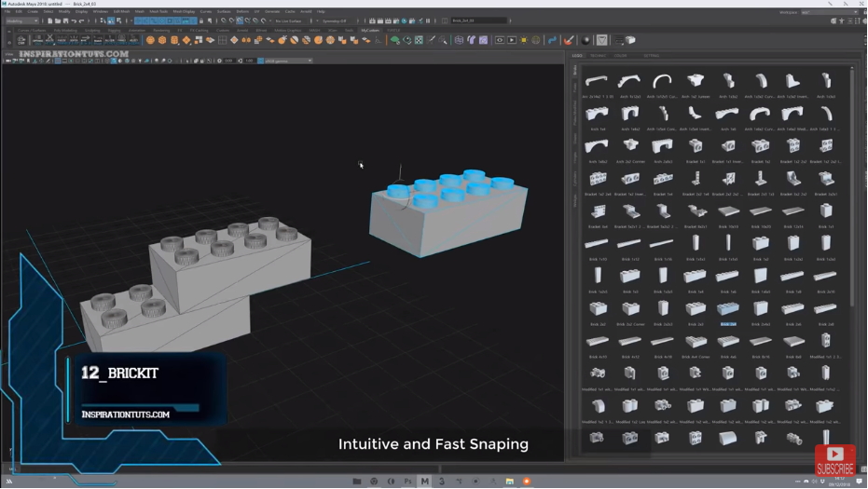Choose the Arch 1x2 Jumper piece
This screenshot has width=868, height=489.
pyautogui.click(x=696, y=81)
